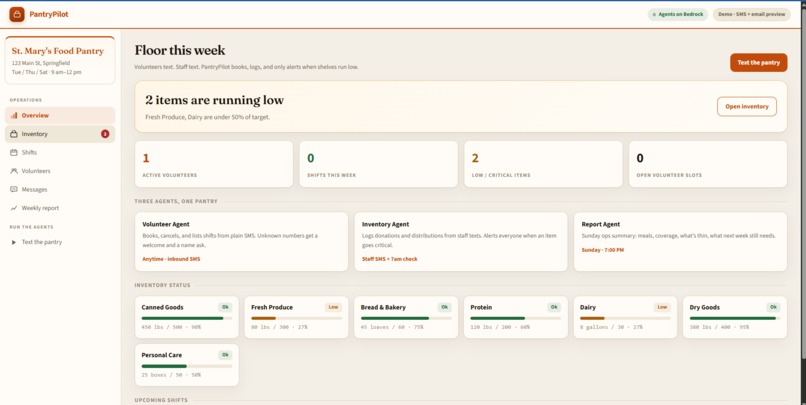Click the Ok badge on Protein
The width and height of the screenshot is (806, 405).
554,307
